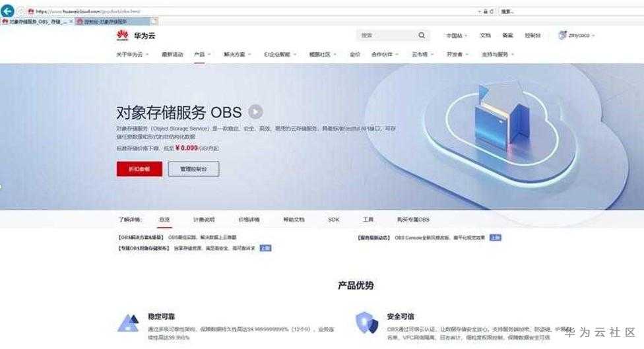Select the 工具 tab
644x349 pixels.
tap(368, 220)
